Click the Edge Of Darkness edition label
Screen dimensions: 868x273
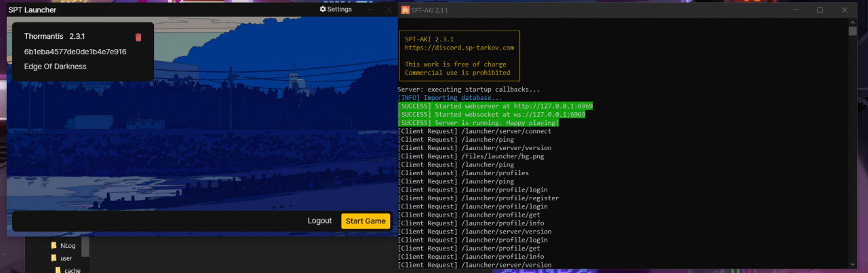pos(55,67)
